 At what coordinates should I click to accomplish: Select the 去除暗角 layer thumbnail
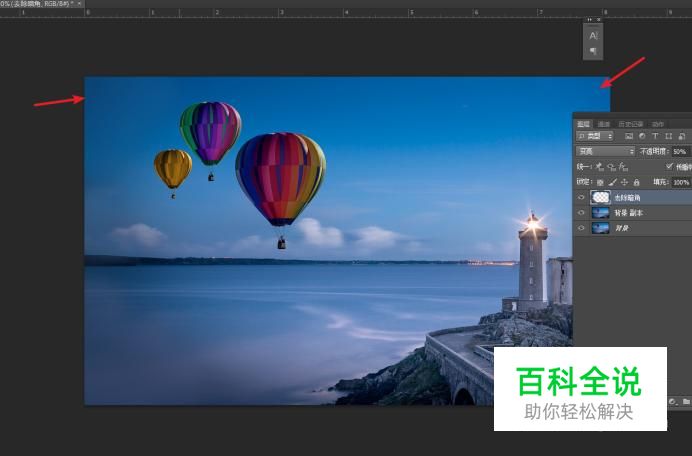click(600, 197)
